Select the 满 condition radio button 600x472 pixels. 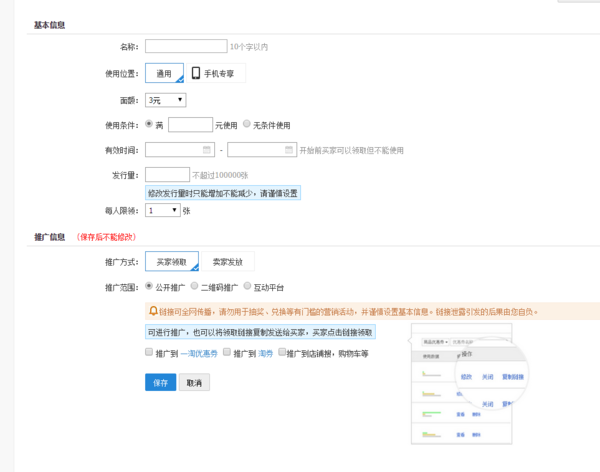click(x=149, y=124)
